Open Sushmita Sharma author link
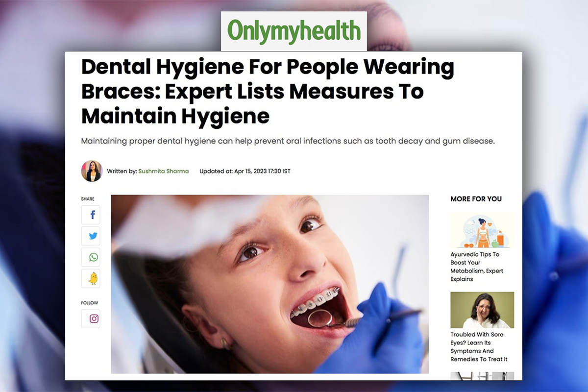Screen dimensions: 588x392 [163, 171]
